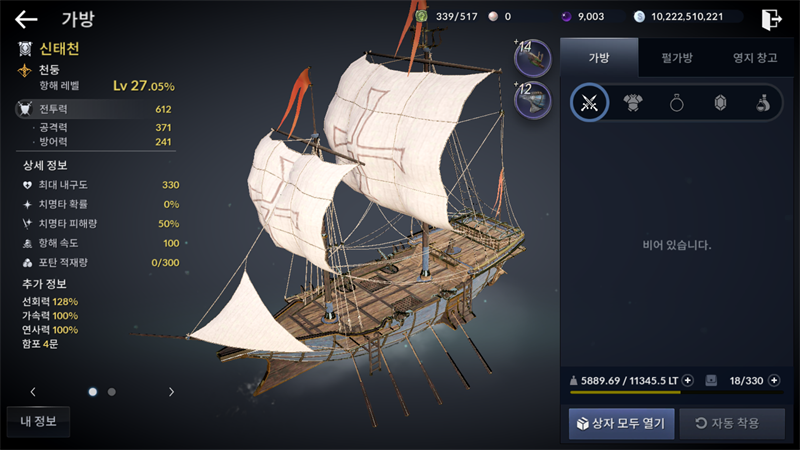Screen dimensions: 800x450
Task: Open 내 정보 button
Action: [x=38, y=421]
